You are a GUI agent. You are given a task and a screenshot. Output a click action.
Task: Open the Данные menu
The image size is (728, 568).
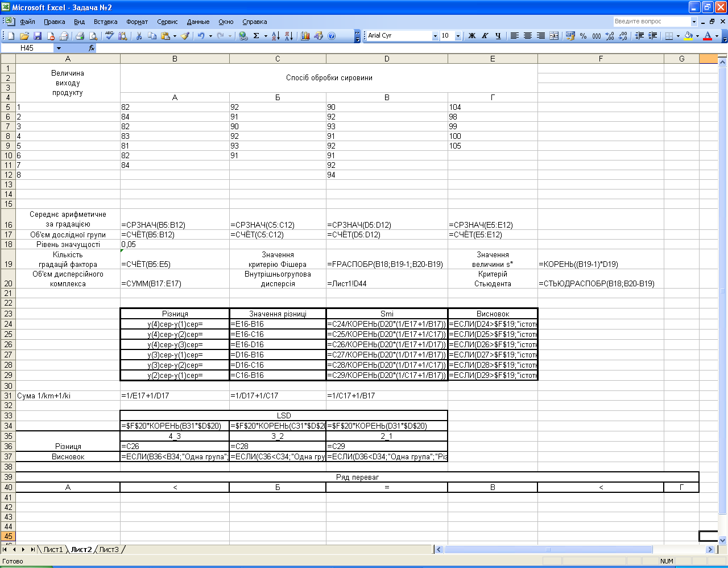[x=198, y=22]
